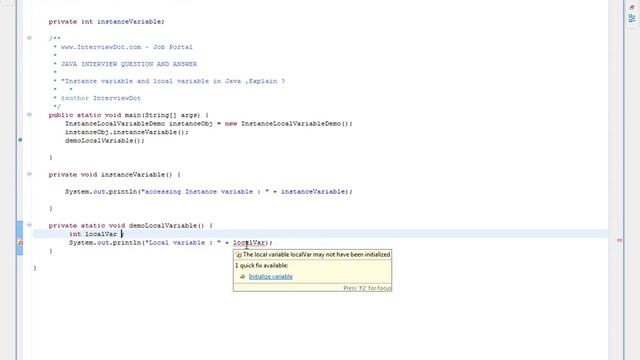Viewport: 640px width, 360px height.
Task: Click the '@author InterviewDot' comment line
Action: coord(101,98)
